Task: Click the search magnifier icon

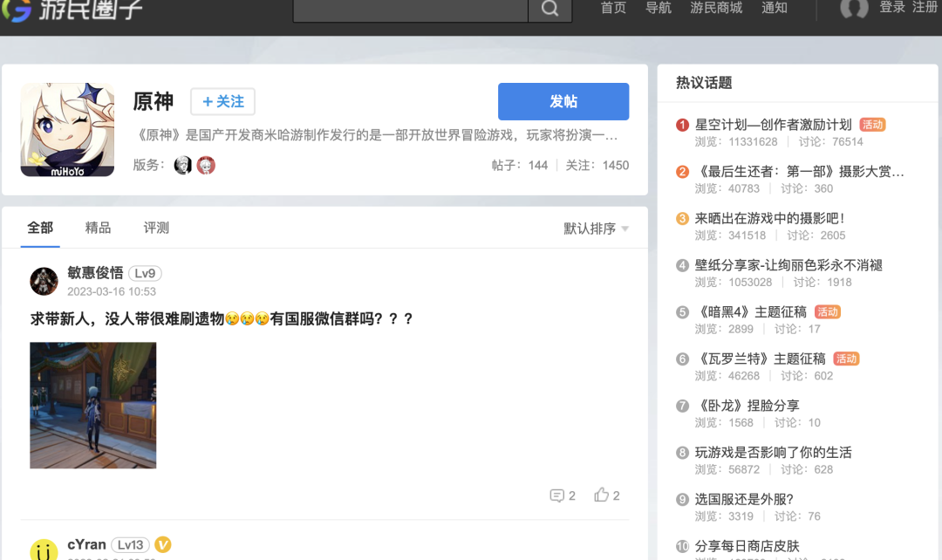Action: click(549, 9)
